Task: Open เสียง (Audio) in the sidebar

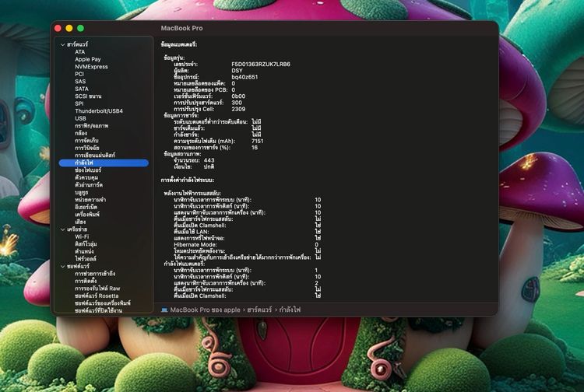Action: click(x=80, y=222)
